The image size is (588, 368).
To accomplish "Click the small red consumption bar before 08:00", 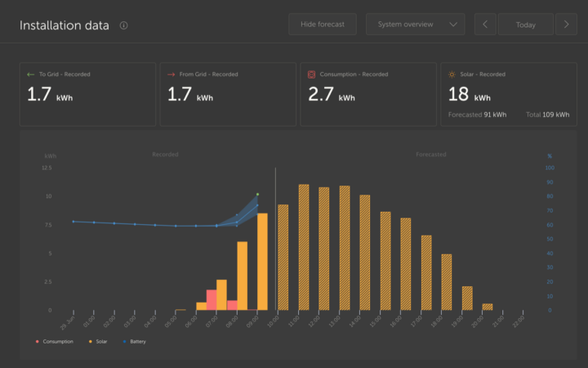I will (x=232, y=305).
